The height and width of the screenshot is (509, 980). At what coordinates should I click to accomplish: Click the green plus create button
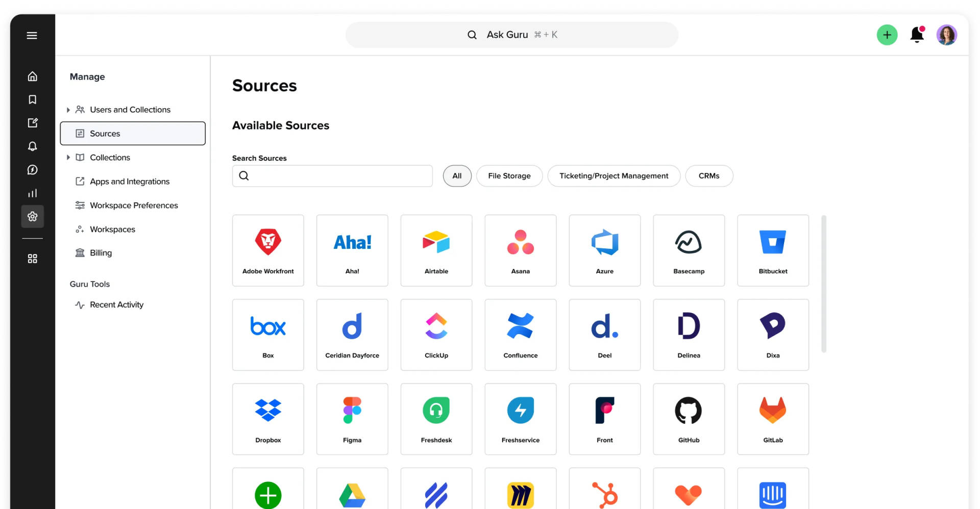[887, 35]
